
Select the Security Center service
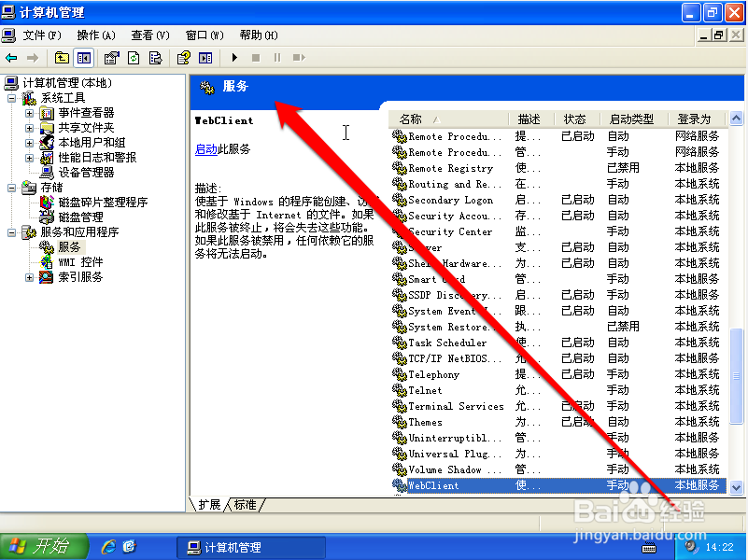pos(559,231)
